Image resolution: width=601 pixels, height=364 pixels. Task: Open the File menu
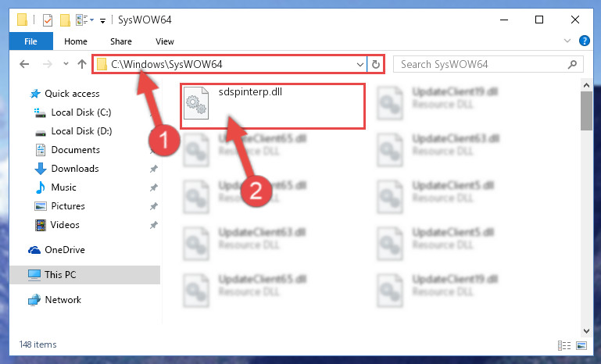click(x=30, y=41)
